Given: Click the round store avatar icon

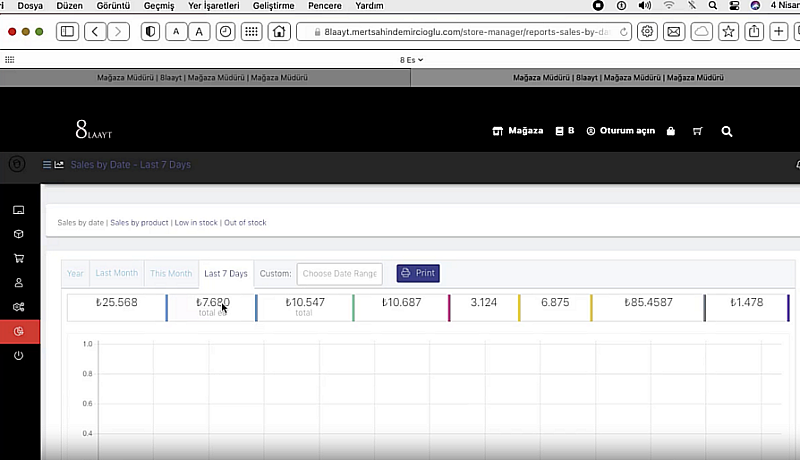Looking at the screenshot, I should tap(17, 164).
